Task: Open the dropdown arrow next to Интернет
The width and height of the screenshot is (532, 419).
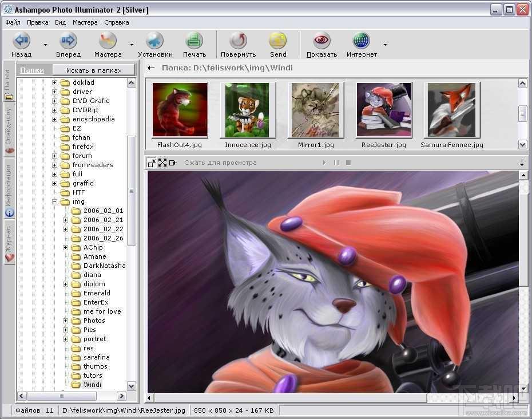Action: coord(385,45)
